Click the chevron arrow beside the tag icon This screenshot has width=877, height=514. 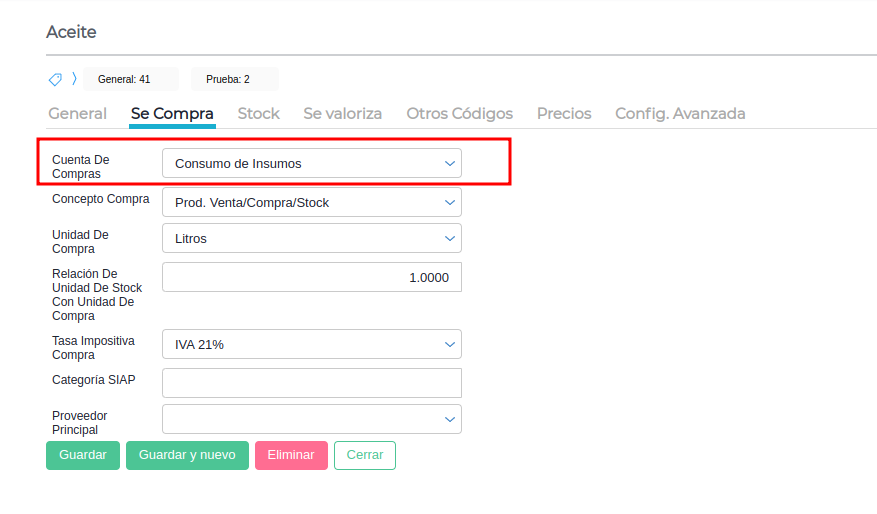[x=74, y=79]
